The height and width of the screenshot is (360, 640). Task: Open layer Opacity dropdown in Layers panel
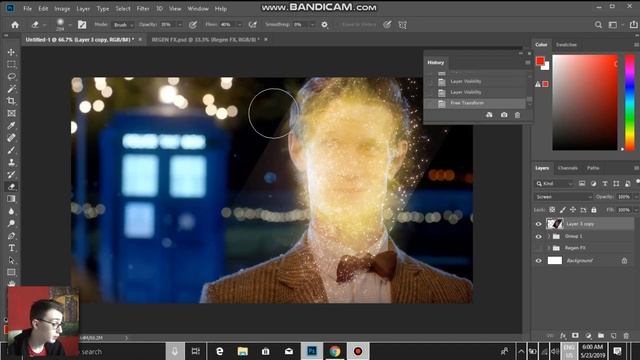pos(636,197)
